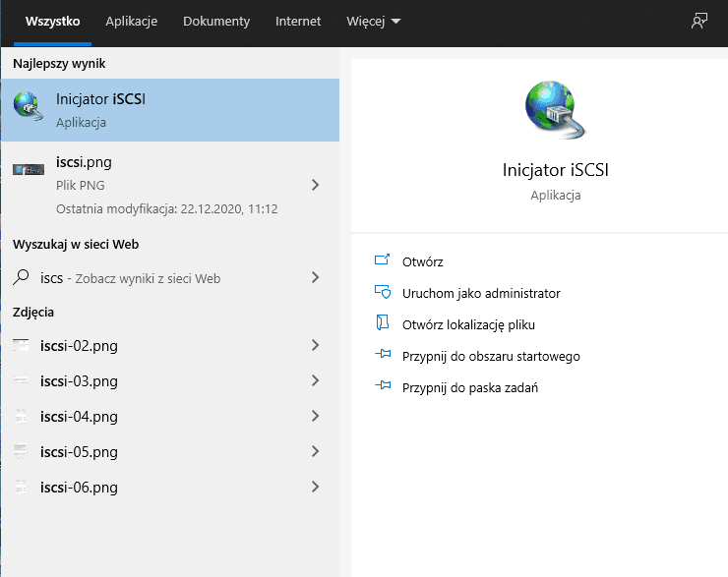Select the iscsi.png file name
Viewport: 728px width, 577px height.
click(84, 162)
